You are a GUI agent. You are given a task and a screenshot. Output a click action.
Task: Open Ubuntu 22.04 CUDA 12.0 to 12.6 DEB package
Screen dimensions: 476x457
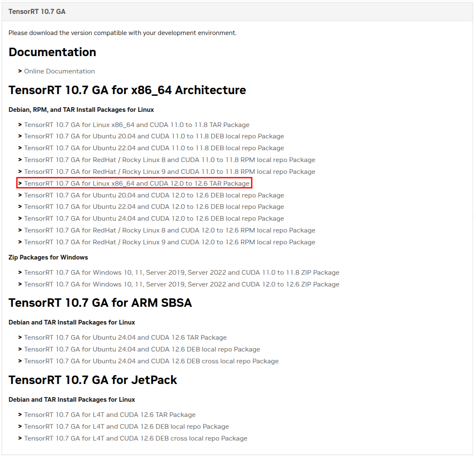[154, 207]
